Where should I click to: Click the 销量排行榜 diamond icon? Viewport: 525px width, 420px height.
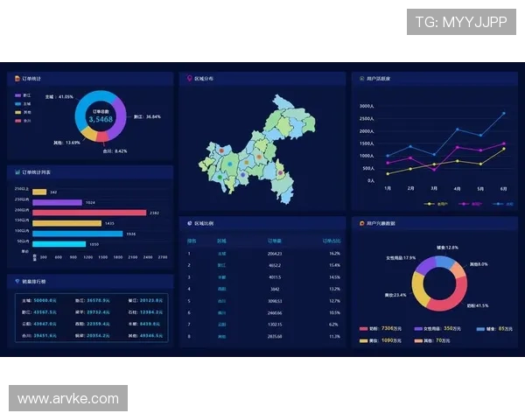(17, 282)
